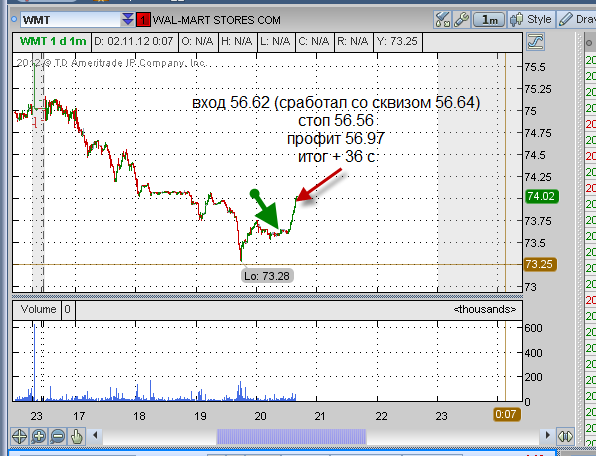Open the Drawings menu

pos(577,19)
